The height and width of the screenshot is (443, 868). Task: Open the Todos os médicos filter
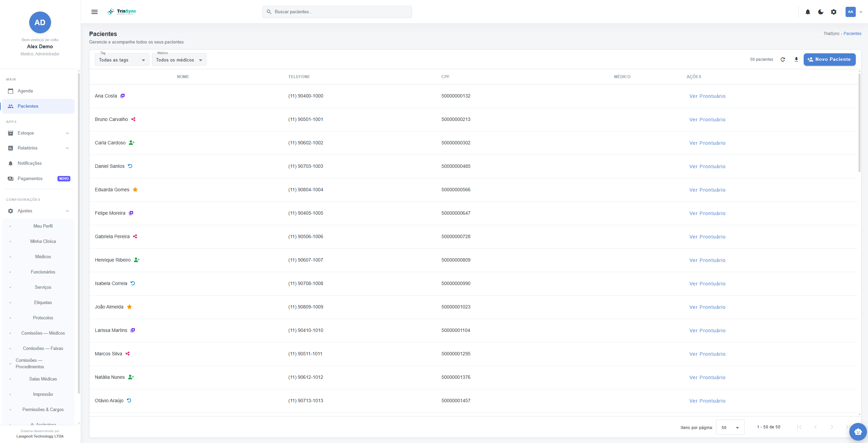[x=179, y=60]
